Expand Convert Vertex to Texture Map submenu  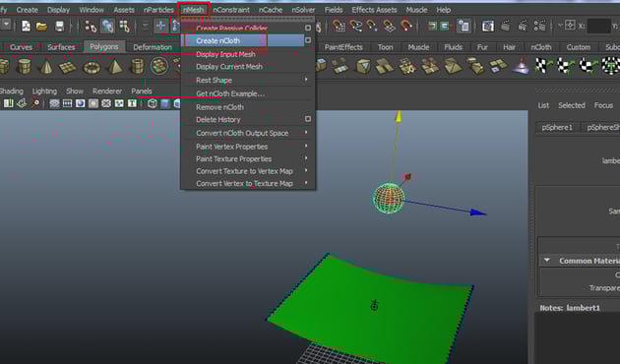248,183
